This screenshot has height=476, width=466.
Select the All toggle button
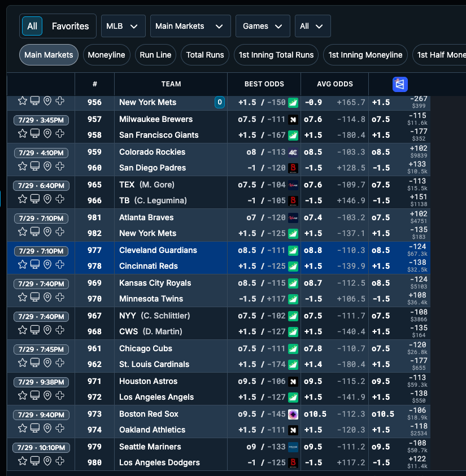[x=32, y=26]
